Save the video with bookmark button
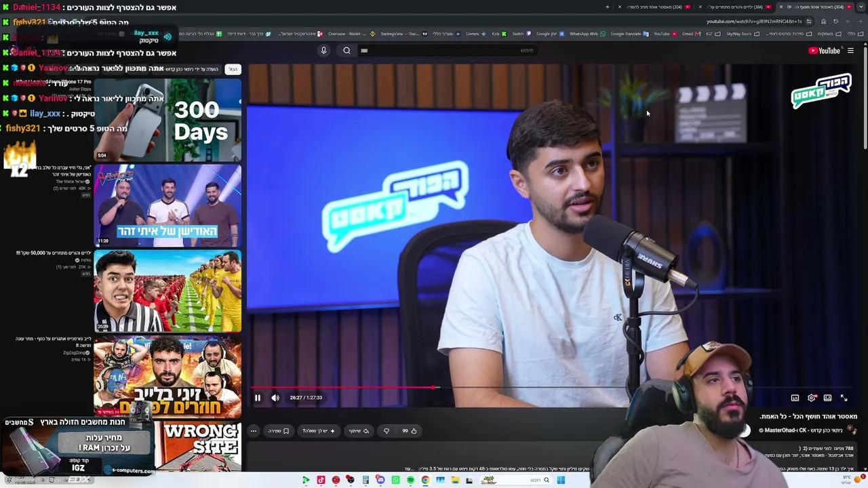 pyautogui.click(x=278, y=431)
